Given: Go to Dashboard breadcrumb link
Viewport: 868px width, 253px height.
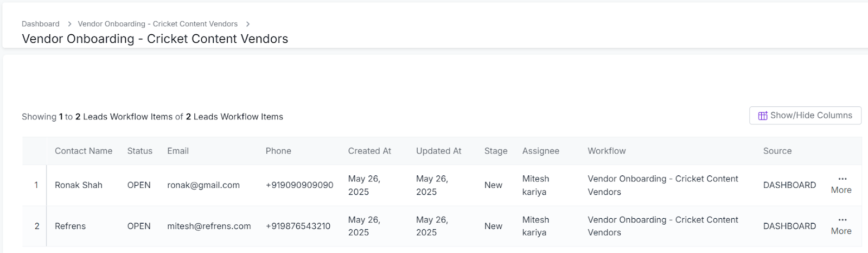Looking at the screenshot, I should 41,24.
